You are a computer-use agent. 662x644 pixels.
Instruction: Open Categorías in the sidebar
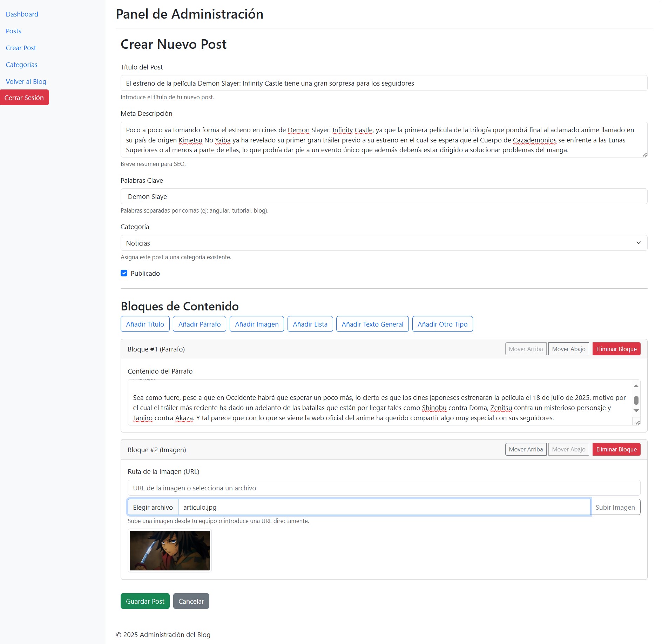point(21,65)
